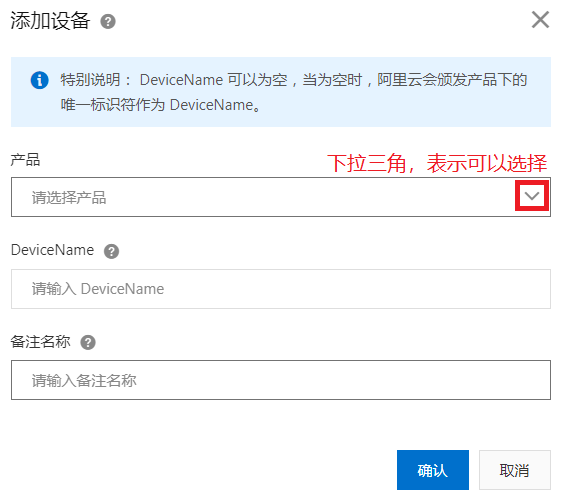Click the 添加设备 dialog title text
Screen dimensions: 568x501
point(50,20)
